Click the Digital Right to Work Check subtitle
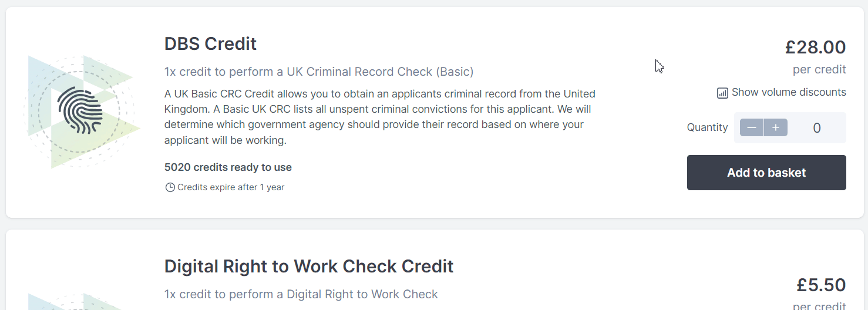The image size is (868, 310). (x=301, y=294)
